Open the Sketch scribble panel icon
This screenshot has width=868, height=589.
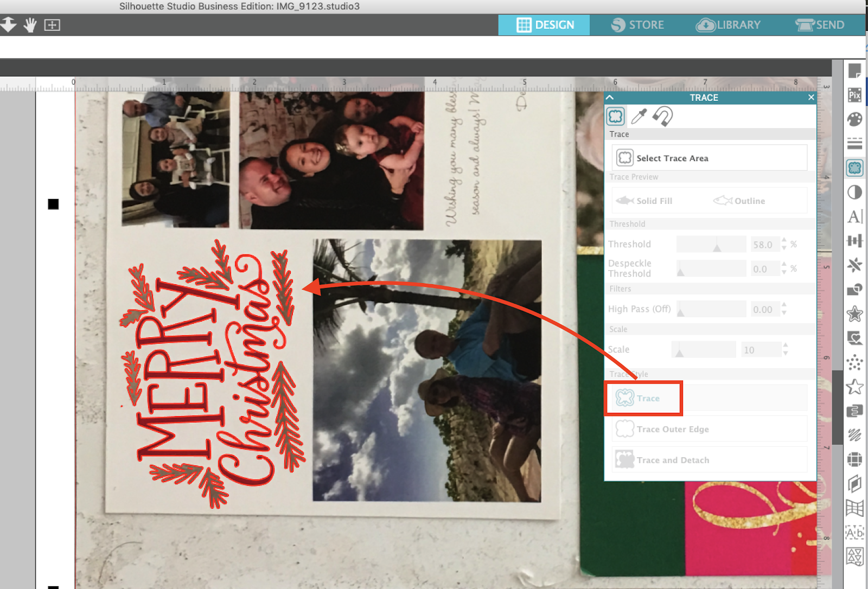pos(854,435)
